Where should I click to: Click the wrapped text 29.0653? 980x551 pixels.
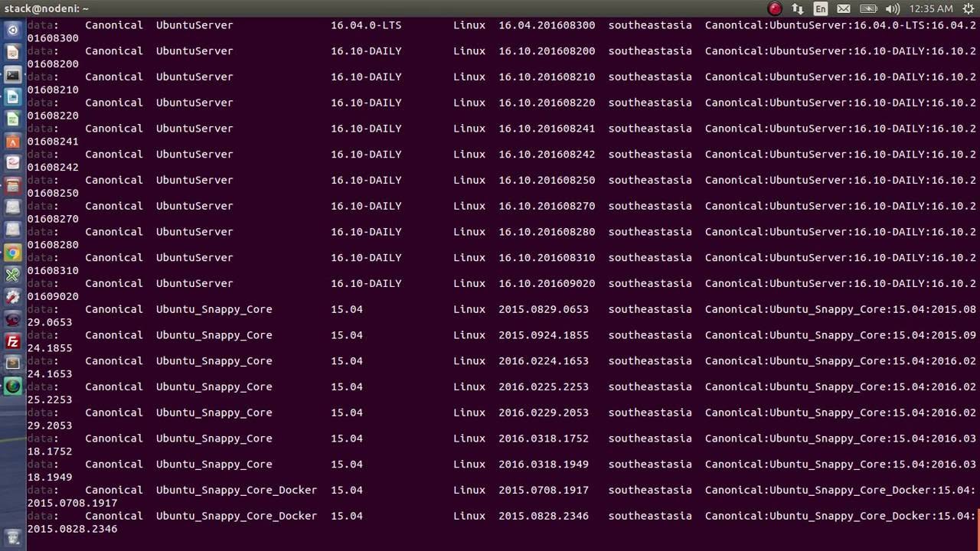50,322
